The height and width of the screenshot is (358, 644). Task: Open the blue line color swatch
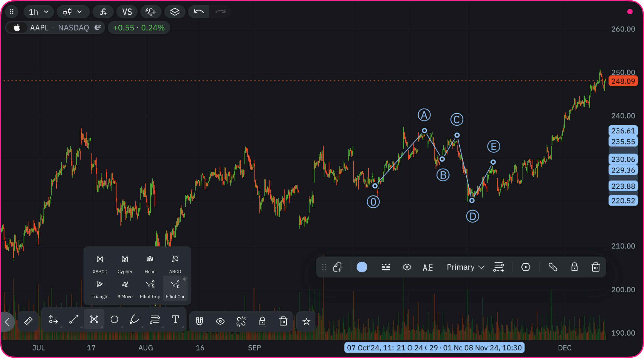click(x=362, y=267)
